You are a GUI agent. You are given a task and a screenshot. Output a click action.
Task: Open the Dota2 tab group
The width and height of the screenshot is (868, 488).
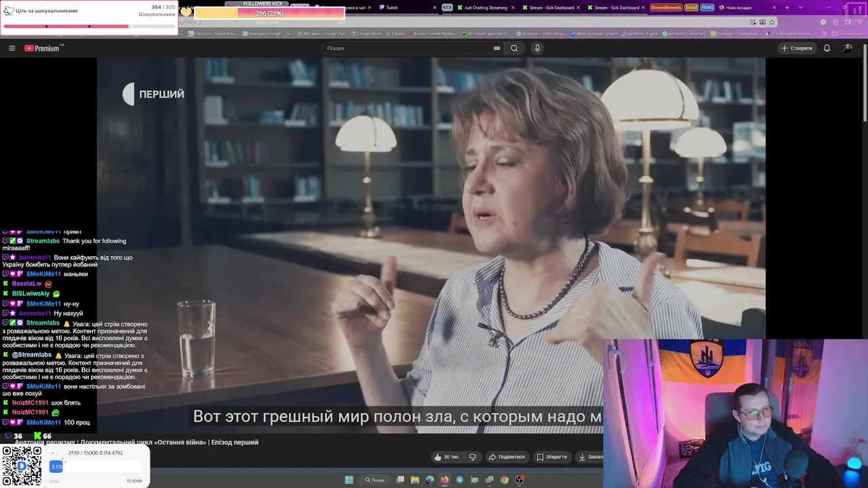[691, 7]
